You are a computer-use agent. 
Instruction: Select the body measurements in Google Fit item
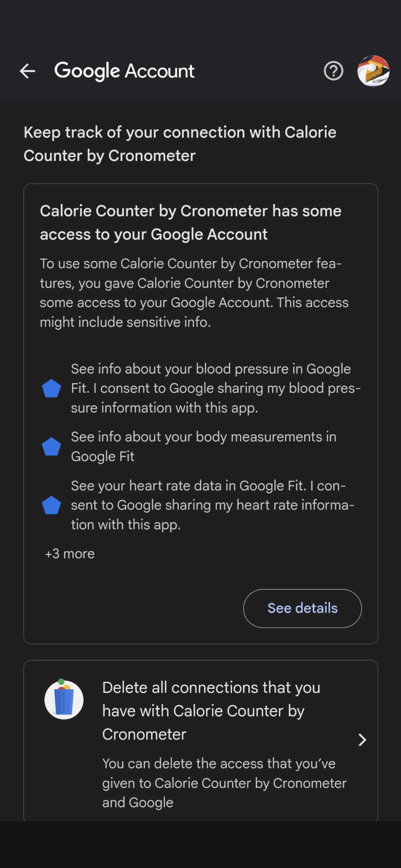(204, 447)
